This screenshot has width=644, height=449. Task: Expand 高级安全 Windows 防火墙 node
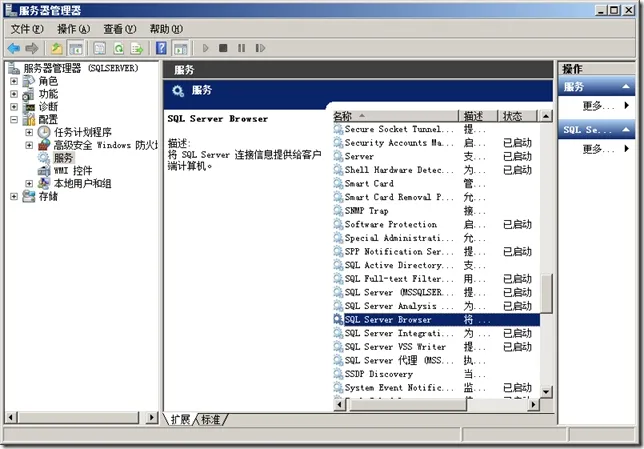tap(29, 145)
